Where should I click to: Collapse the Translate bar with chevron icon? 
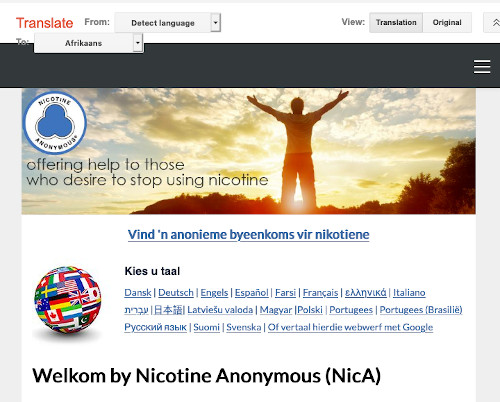click(x=494, y=23)
